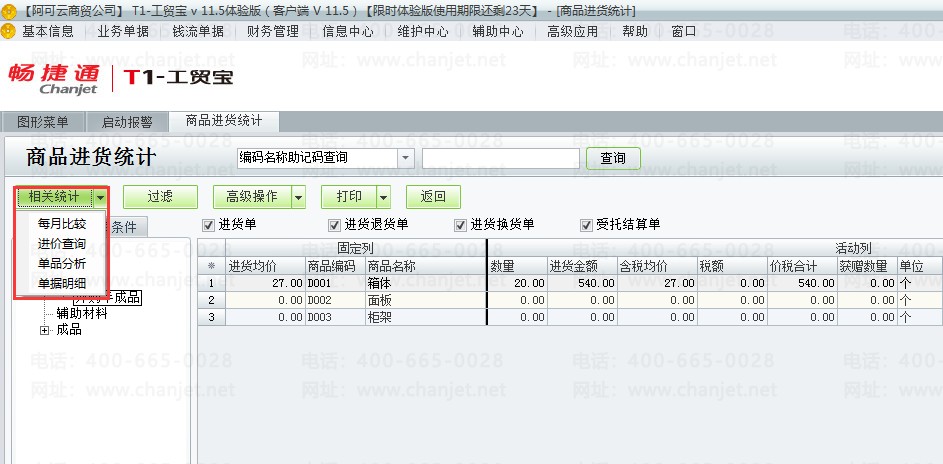Uncheck the 进货单 checkbox
The image size is (943, 464).
tap(209, 225)
